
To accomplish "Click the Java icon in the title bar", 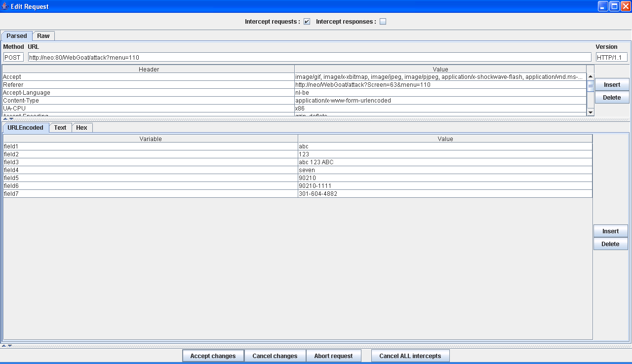I will click(x=5, y=6).
